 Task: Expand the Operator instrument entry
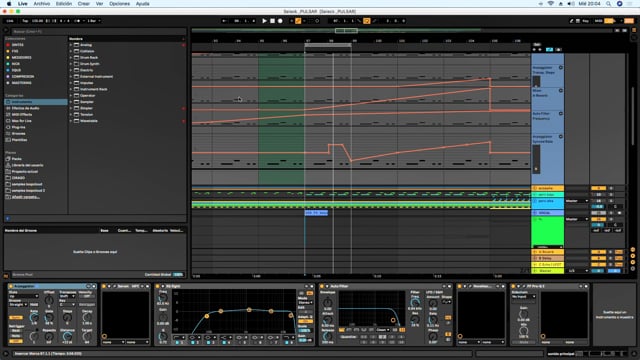71,96
